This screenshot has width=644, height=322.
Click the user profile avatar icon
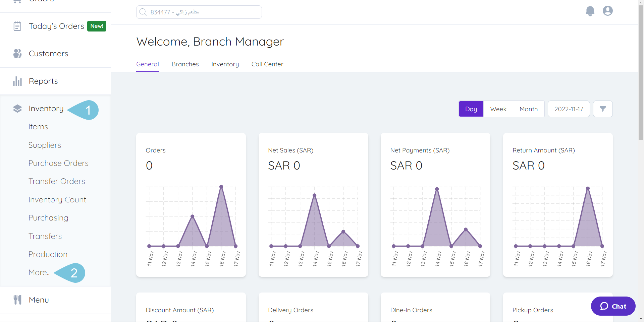[607, 11]
